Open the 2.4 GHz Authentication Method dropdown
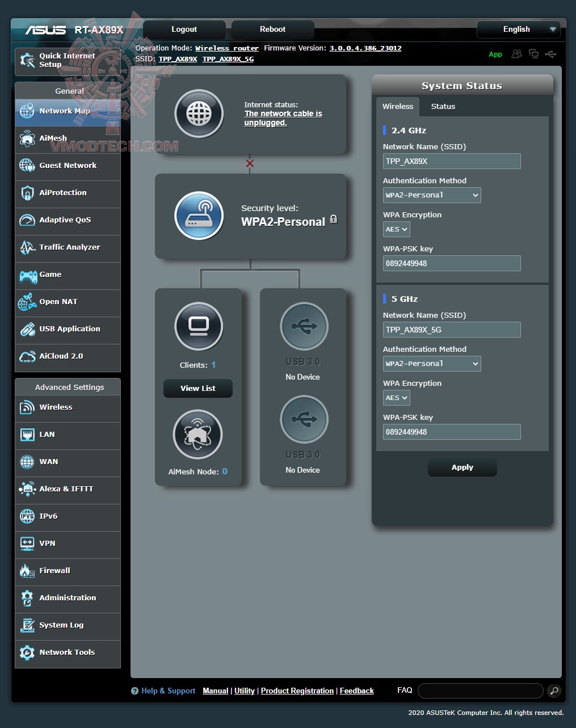 click(x=432, y=195)
